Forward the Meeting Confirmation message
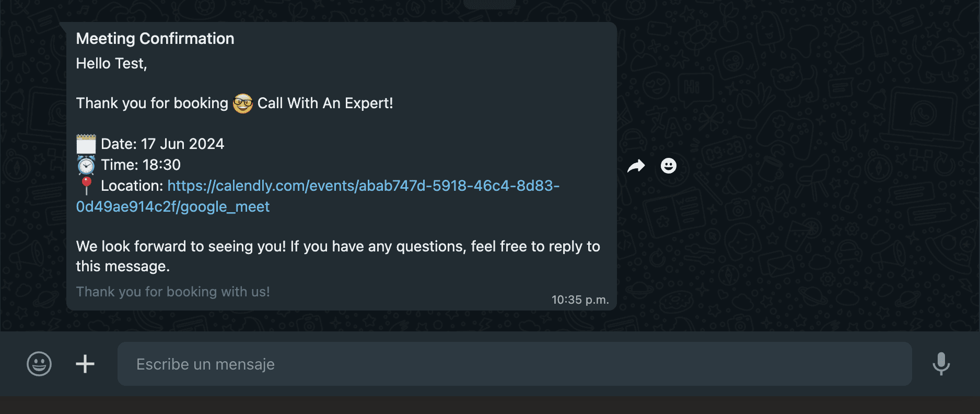 [636, 166]
